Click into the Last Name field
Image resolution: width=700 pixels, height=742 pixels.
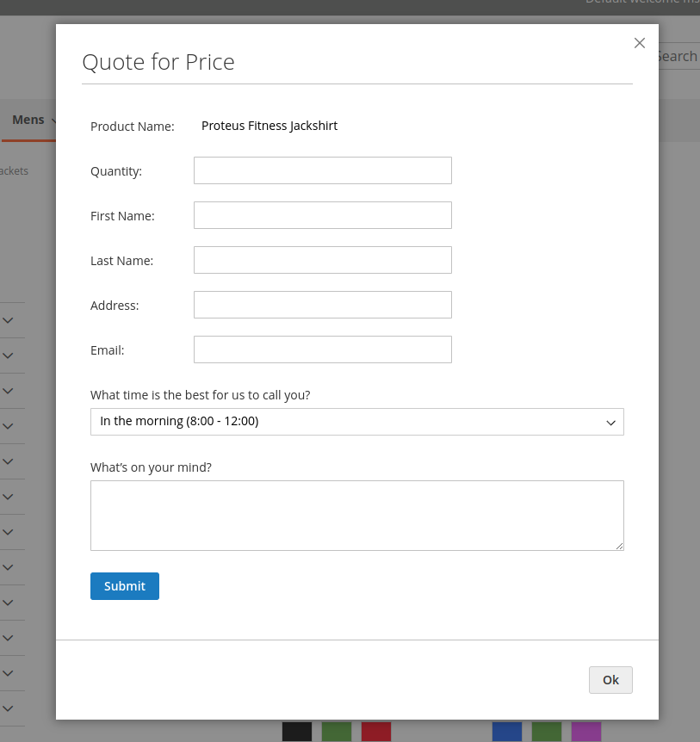(323, 260)
